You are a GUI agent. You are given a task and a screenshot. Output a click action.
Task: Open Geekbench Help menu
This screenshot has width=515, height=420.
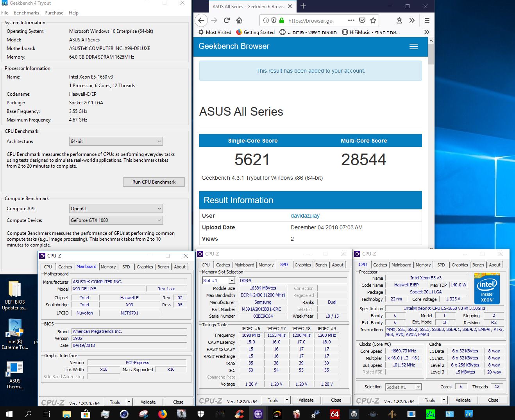[73, 13]
